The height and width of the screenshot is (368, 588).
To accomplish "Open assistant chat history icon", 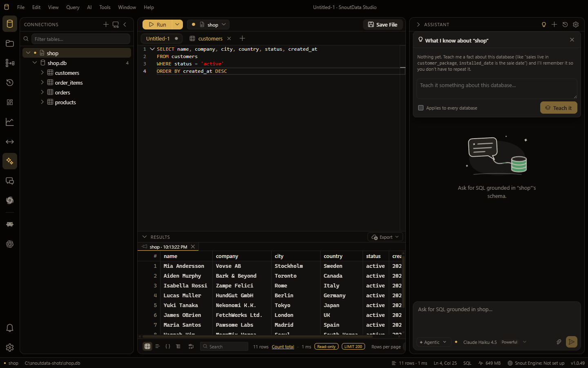I will point(565,25).
